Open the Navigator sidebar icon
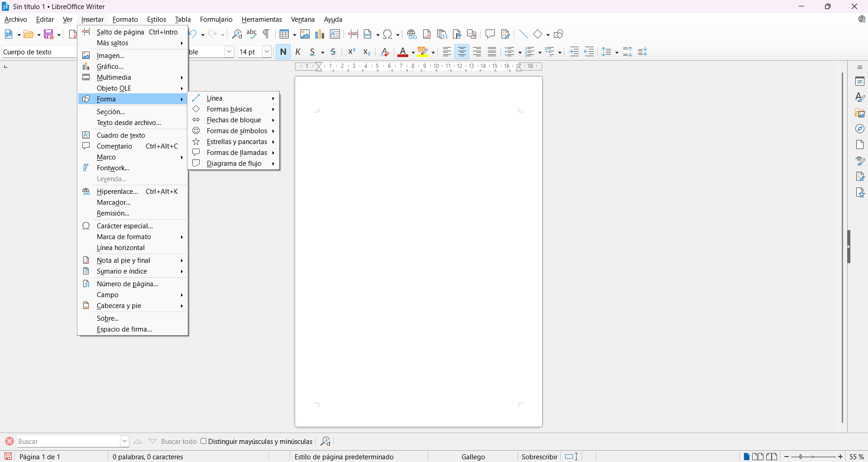 [x=860, y=129]
